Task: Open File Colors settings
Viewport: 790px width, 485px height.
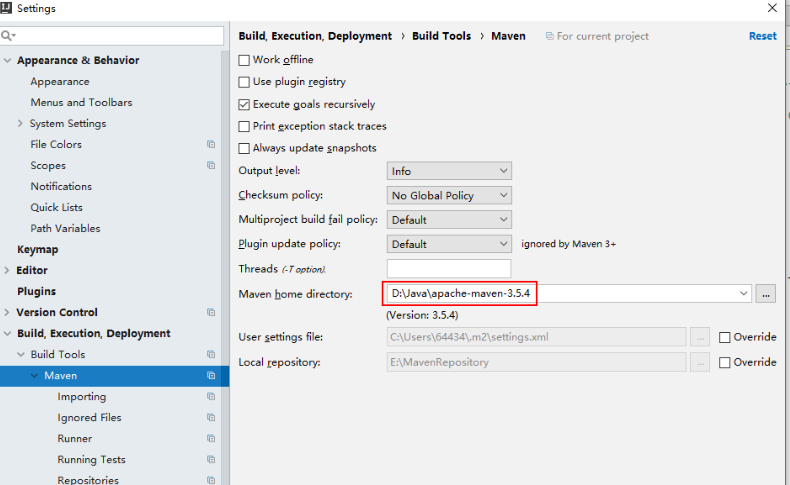Action: click(x=56, y=145)
